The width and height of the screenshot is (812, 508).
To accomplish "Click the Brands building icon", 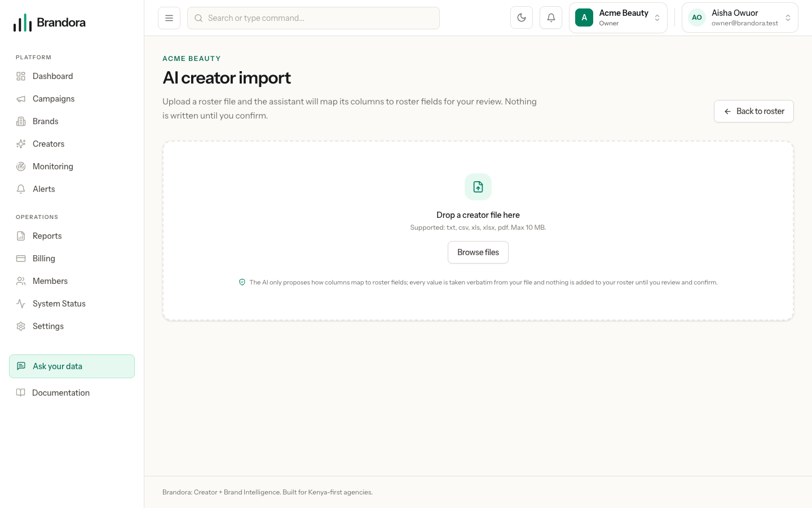I will [x=21, y=121].
